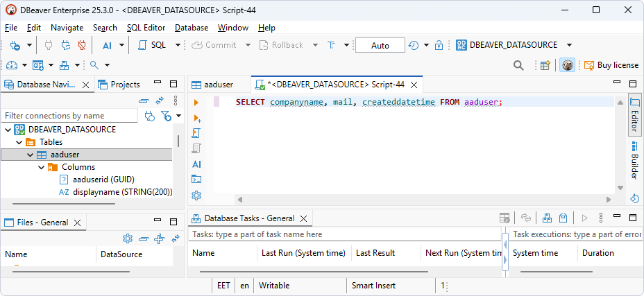
Task: Open the navigator filter settings dropdown arrow
Action: [x=178, y=116]
